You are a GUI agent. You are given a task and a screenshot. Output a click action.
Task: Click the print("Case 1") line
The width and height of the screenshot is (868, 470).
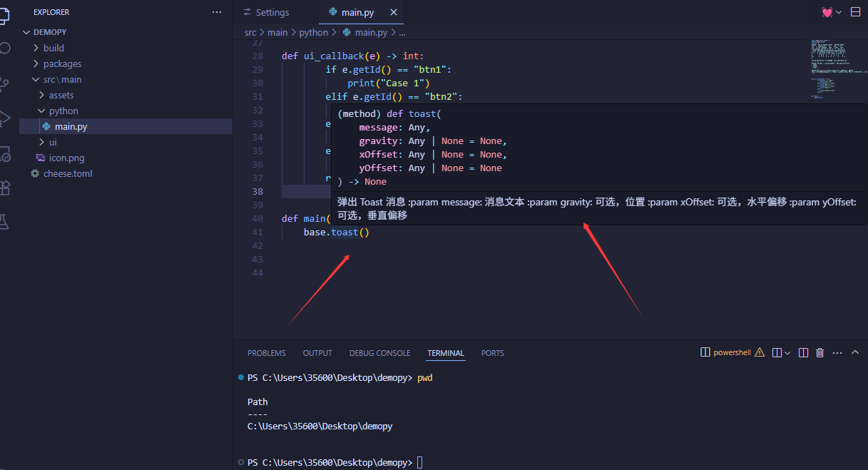point(389,83)
